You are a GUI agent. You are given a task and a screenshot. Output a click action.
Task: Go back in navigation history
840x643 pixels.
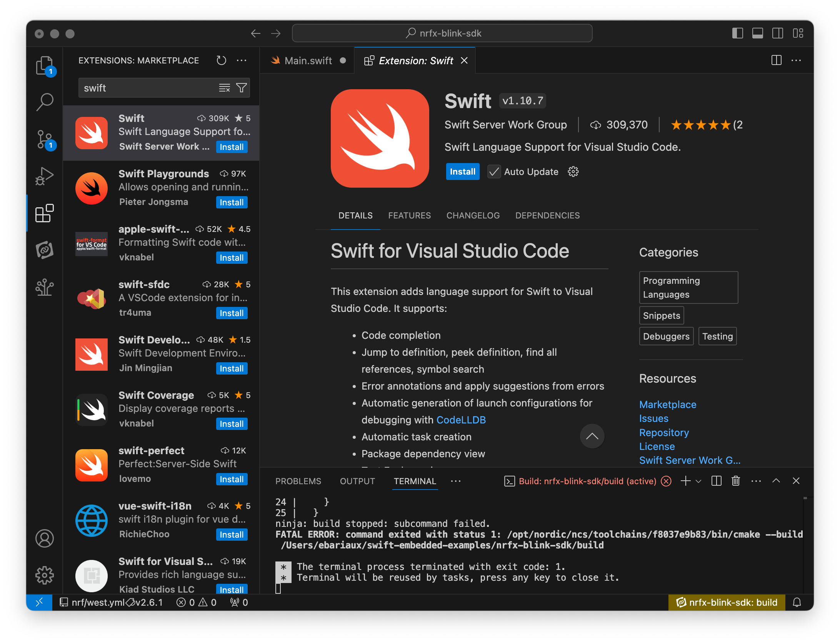click(255, 33)
